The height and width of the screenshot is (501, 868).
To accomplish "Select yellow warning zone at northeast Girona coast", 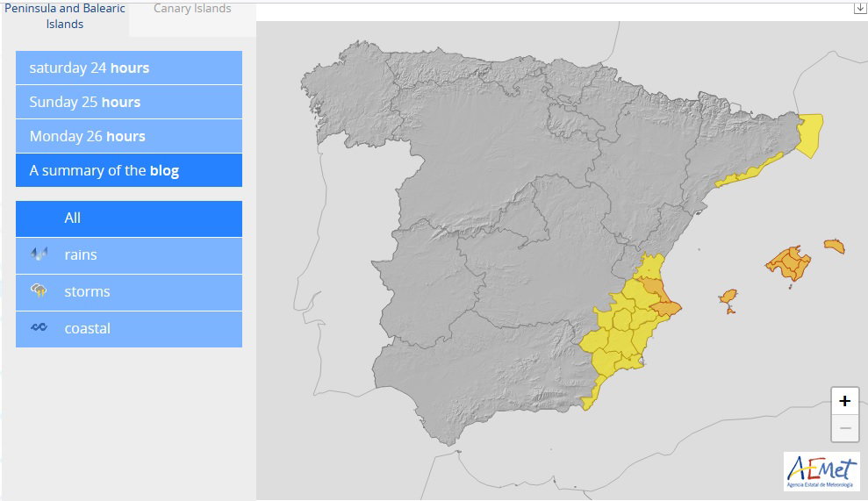I will point(810,134).
